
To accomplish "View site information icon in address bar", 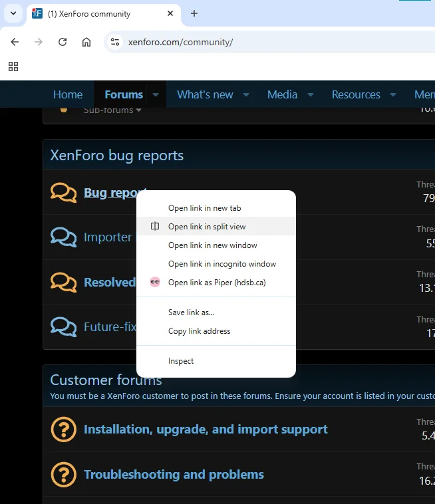I will coord(115,42).
